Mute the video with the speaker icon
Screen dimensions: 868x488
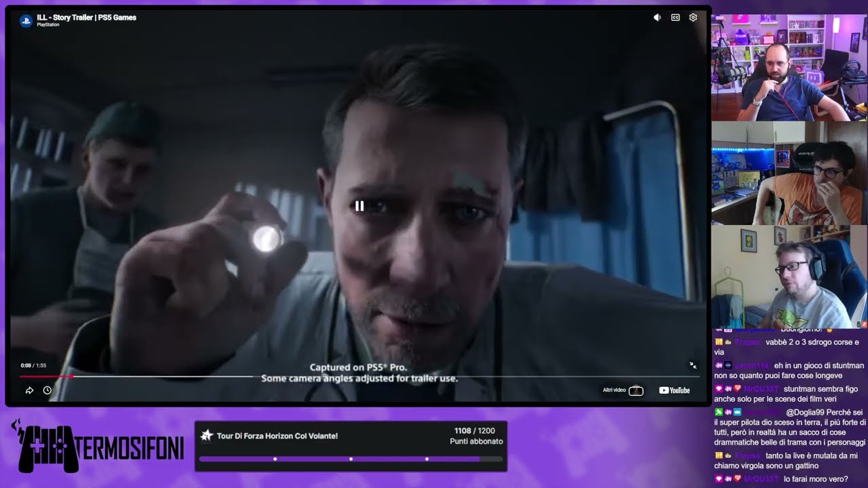657,18
